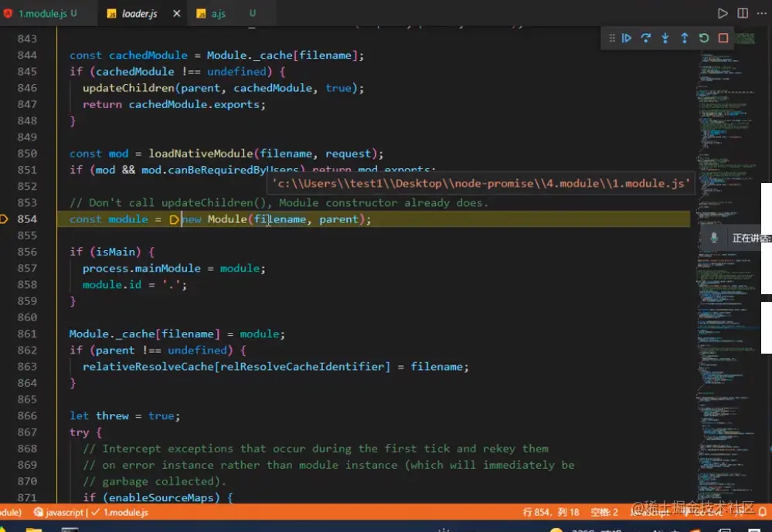
Task: Stop debugging with the red square
Action: (723, 39)
